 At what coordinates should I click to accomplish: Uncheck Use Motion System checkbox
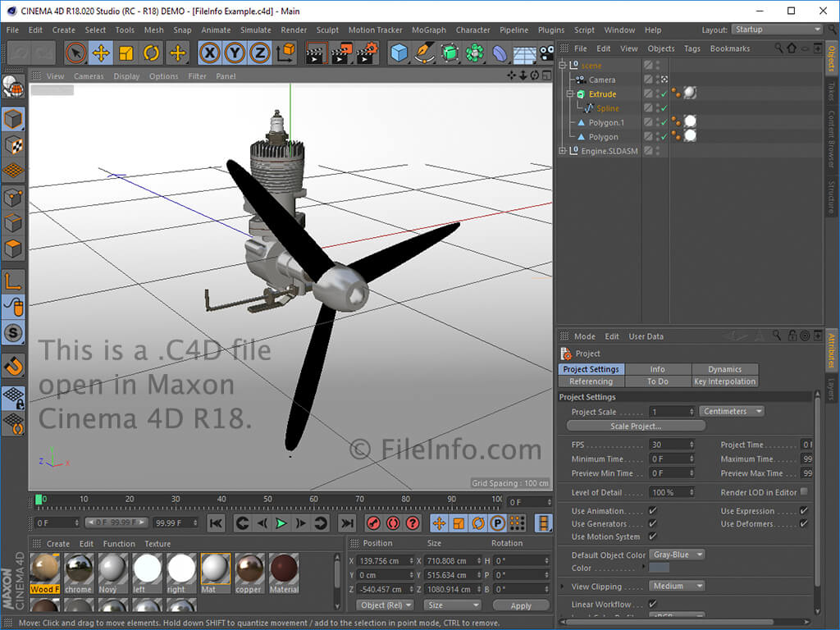[x=652, y=536]
